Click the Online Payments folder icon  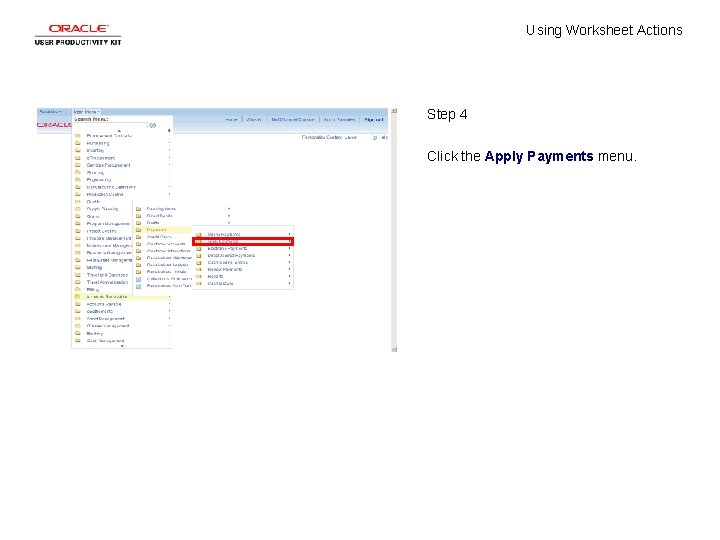click(199, 235)
